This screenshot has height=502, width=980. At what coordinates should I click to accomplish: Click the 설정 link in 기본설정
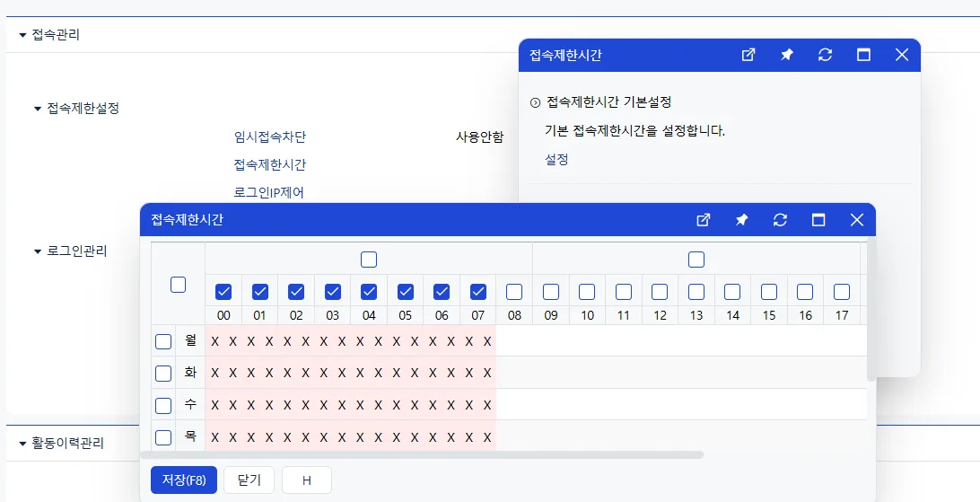(556, 160)
